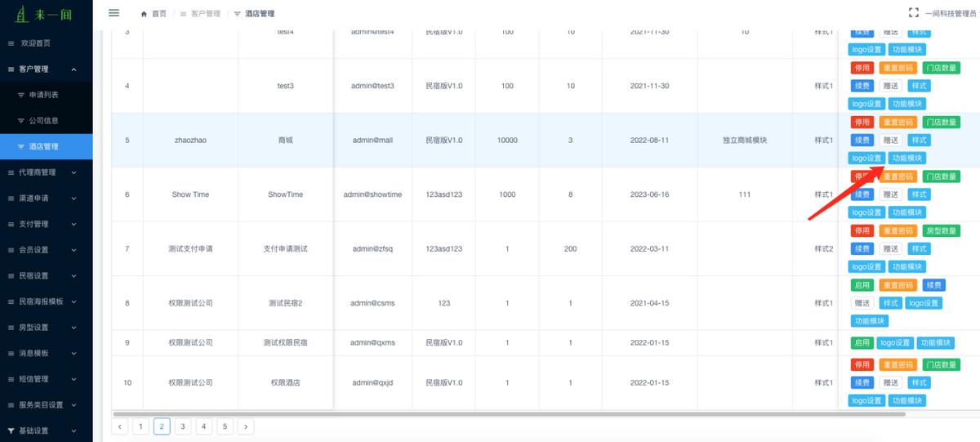Expand the 房型设置 menu
980x442 pixels.
(47, 328)
